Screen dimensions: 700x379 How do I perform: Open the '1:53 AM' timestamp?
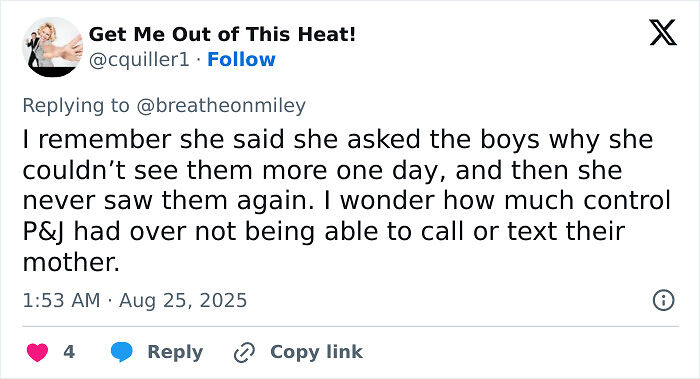point(61,300)
